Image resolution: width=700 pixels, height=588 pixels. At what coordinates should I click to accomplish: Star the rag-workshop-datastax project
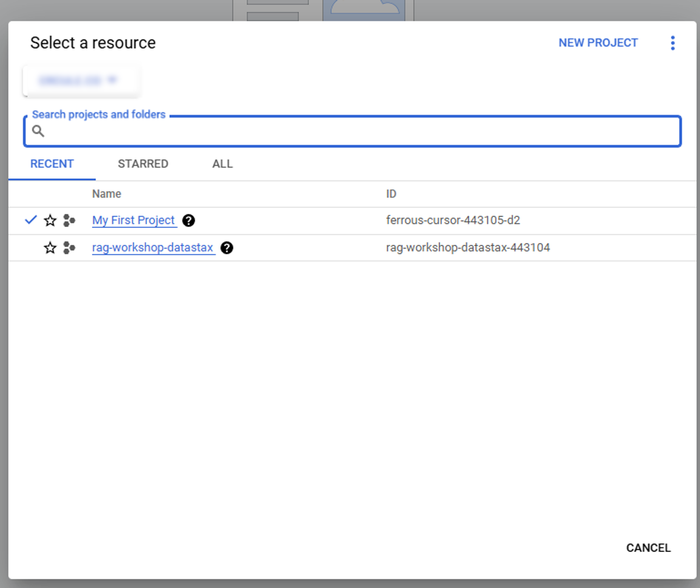[x=50, y=248]
